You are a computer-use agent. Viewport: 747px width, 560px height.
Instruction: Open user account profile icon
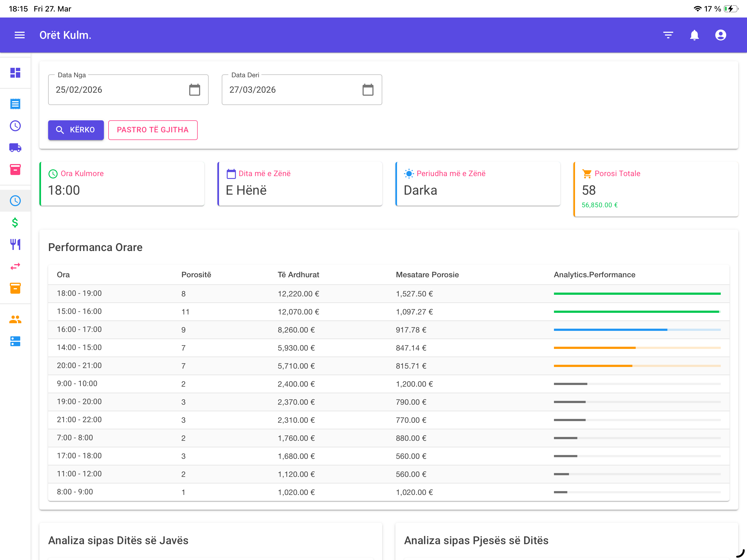[721, 35]
